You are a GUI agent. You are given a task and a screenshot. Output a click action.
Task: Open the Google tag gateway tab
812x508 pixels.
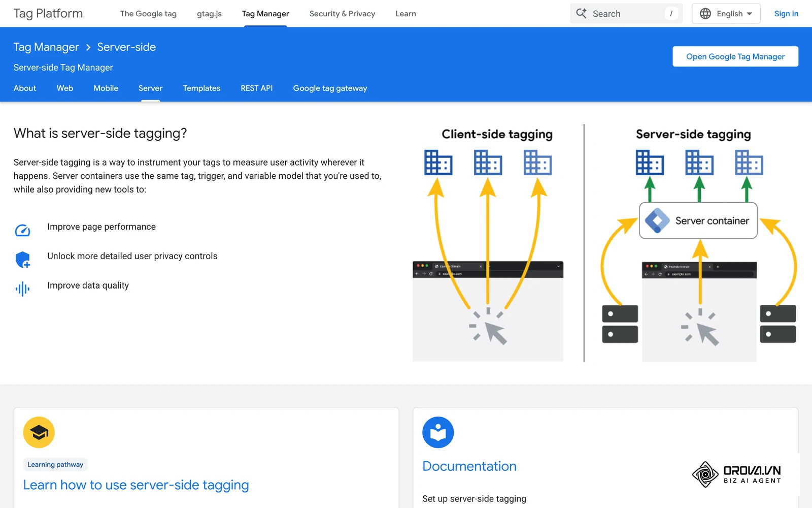pyautogui.click(x=330, y=88)
